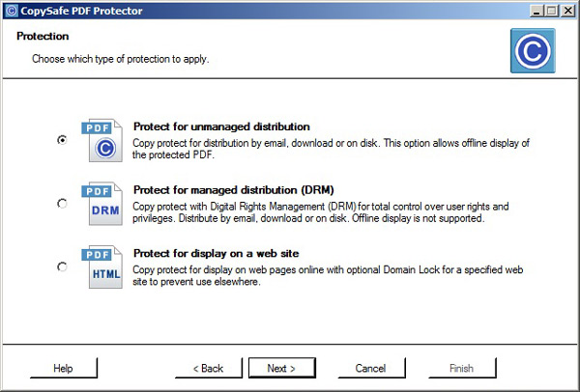This screenshot has height=392, width=580.
Task: Go back with the Back button
Action: click(x=209, y=368)
